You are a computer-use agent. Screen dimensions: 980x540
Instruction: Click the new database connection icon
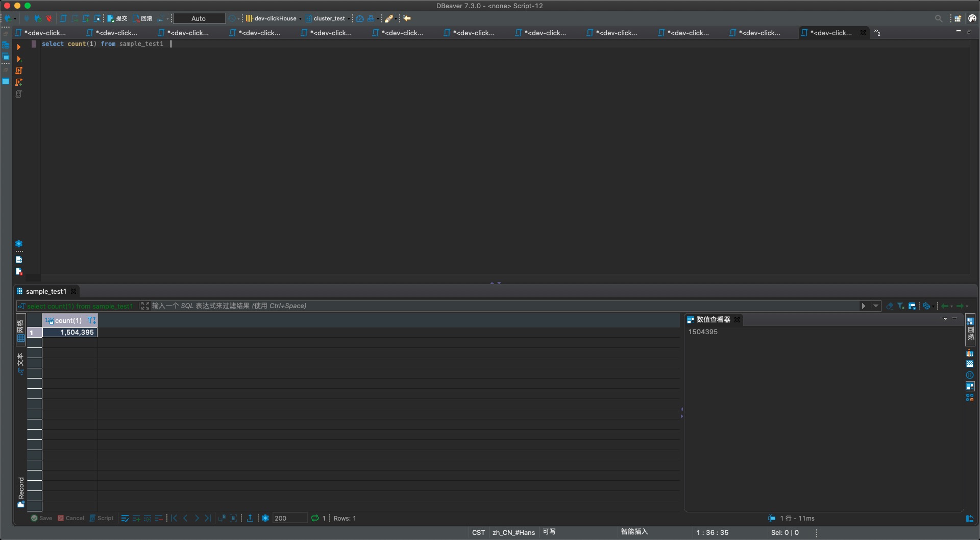(8, 18)
